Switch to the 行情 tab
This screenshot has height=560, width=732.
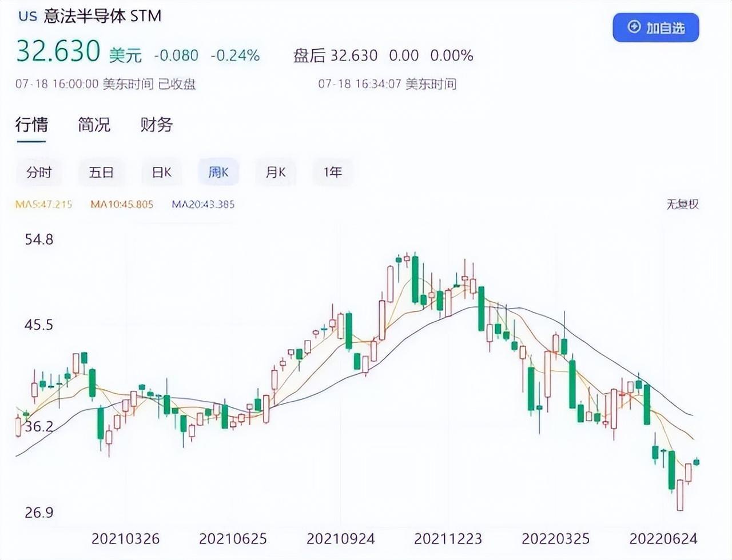(x=31, y=125)
